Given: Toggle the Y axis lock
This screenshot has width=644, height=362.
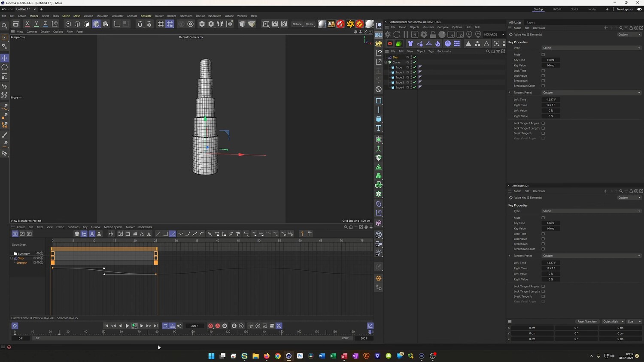Looking at the screenshot, I should pos(36,24).
